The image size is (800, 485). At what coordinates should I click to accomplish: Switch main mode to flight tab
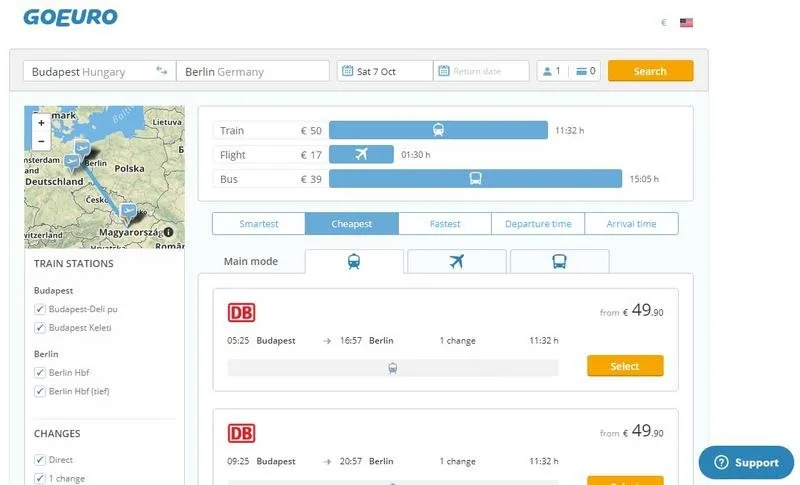(457, 262)
